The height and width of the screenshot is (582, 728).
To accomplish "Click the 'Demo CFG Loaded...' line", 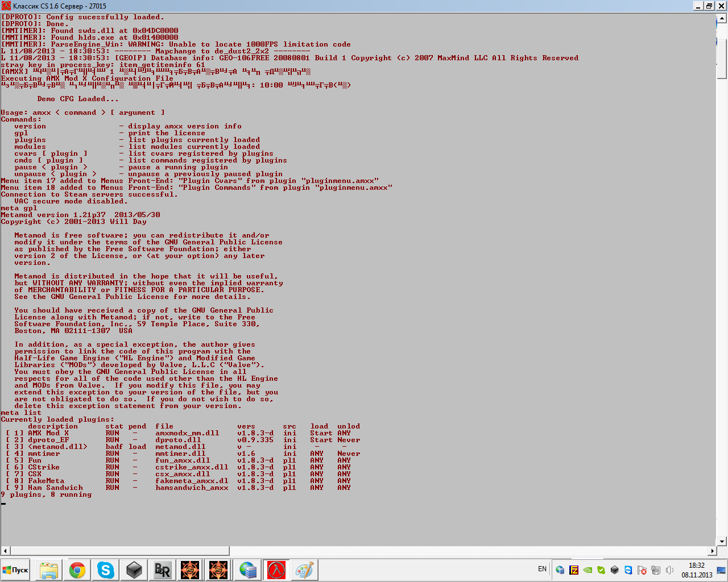I will point(78,99).
